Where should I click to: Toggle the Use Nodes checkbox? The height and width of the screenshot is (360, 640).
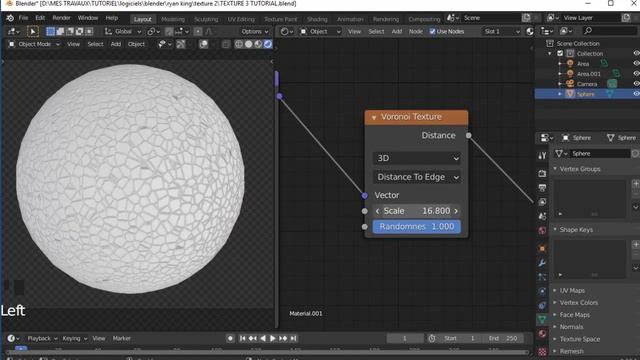point(432,31)
